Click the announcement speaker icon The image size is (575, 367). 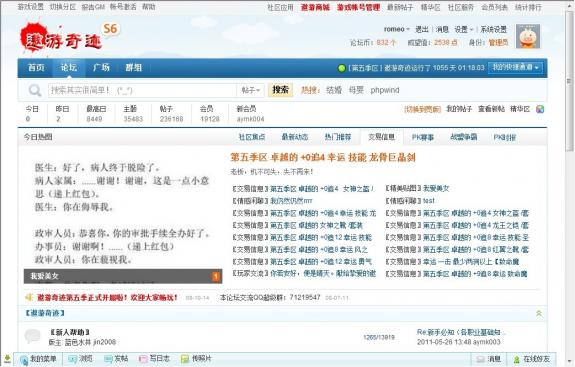point(29,297)
